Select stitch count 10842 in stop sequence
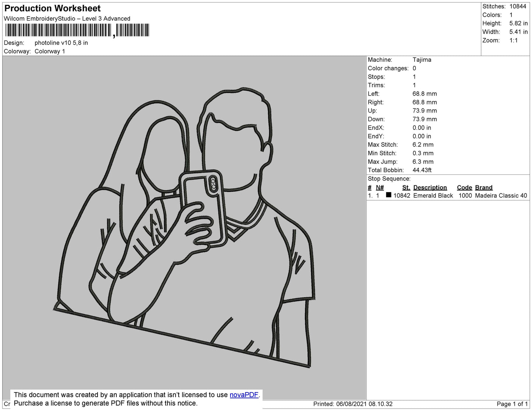The height and width of the screenshot is (411, 532). point(402,196)
